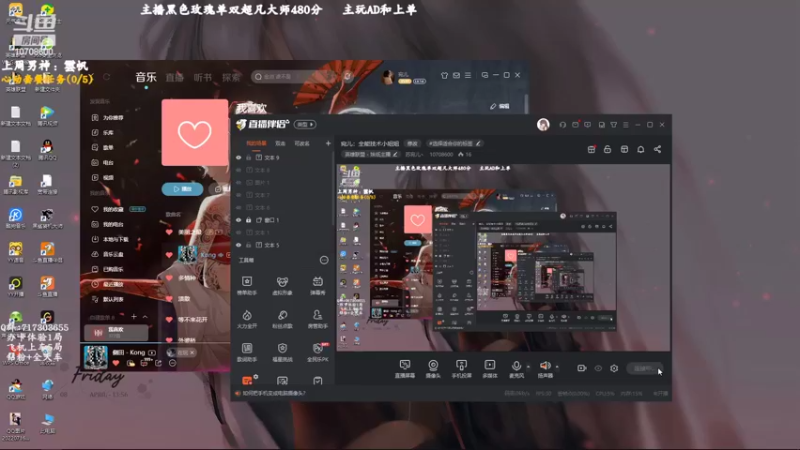Open mode switch pill next to 直播伴侣 logo

click(305, 124)
